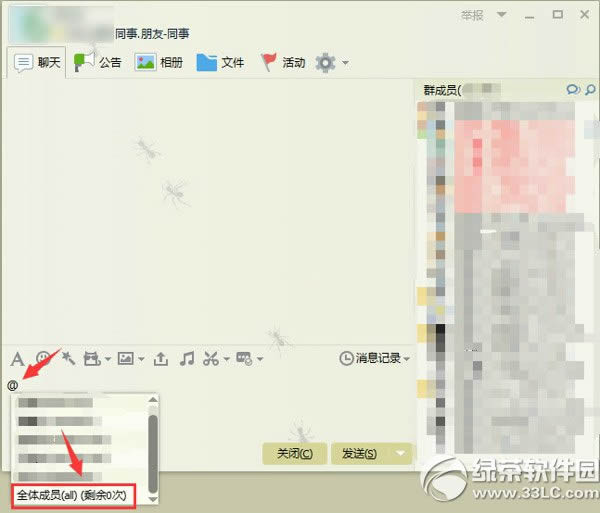Select 全体成员(all) in mention list
600x513 pixels.
coord(73,495)
